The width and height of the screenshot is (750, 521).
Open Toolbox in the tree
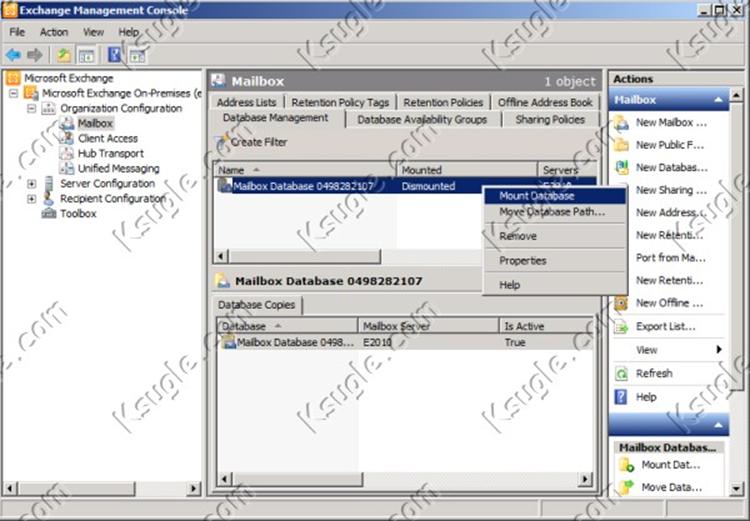(x=78, y=213)
